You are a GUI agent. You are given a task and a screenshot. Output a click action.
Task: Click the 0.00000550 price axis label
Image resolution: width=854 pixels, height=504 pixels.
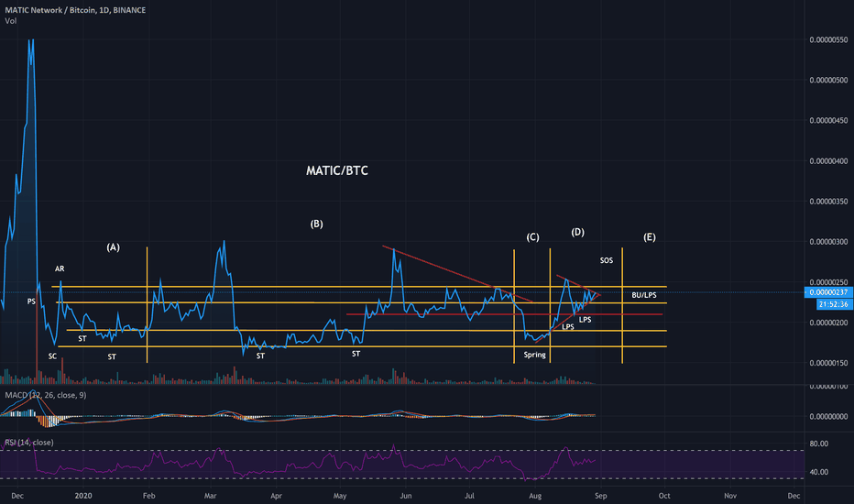828,39
